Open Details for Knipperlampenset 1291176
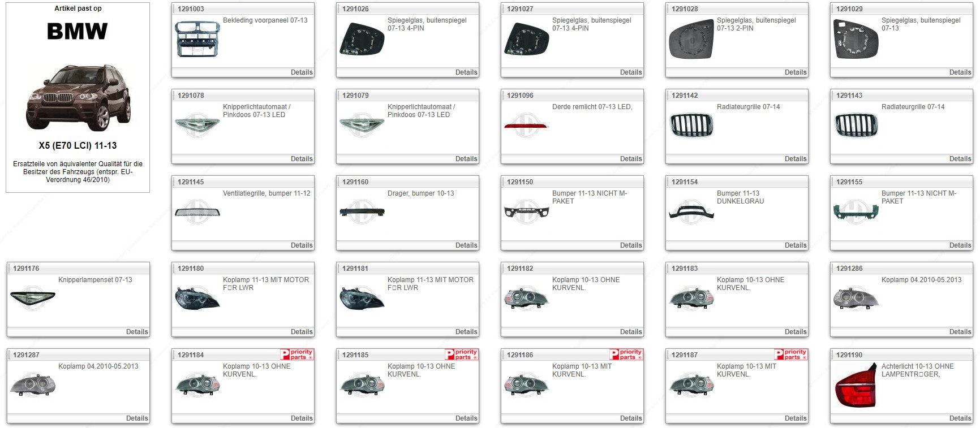This screenshot has width=980, height=428. 136,332
